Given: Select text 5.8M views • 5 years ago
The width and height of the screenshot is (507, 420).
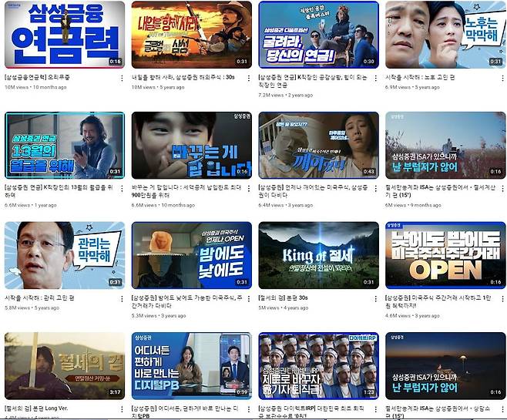Looking at the screenshot, I should pos(32,308).
